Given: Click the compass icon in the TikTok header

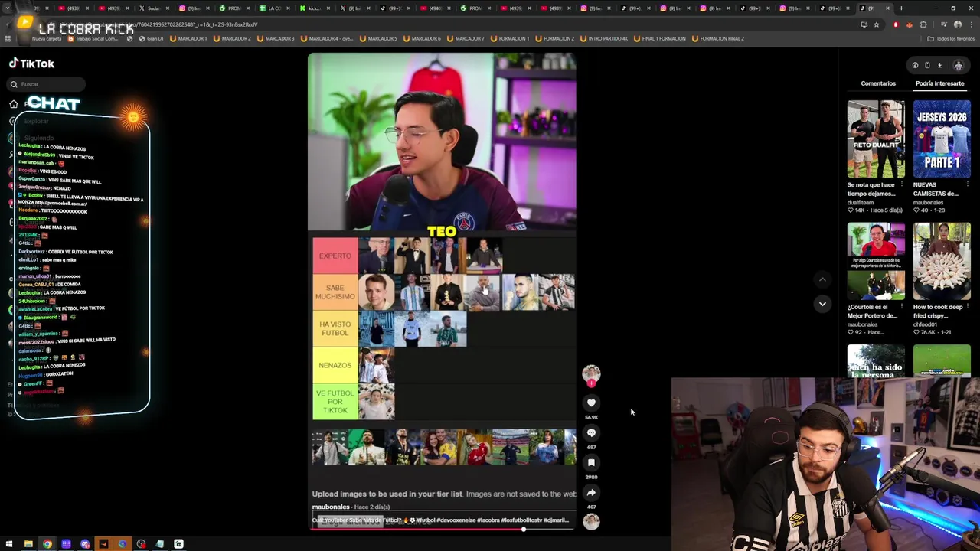Looking at the screenshot, I should 915,65.
